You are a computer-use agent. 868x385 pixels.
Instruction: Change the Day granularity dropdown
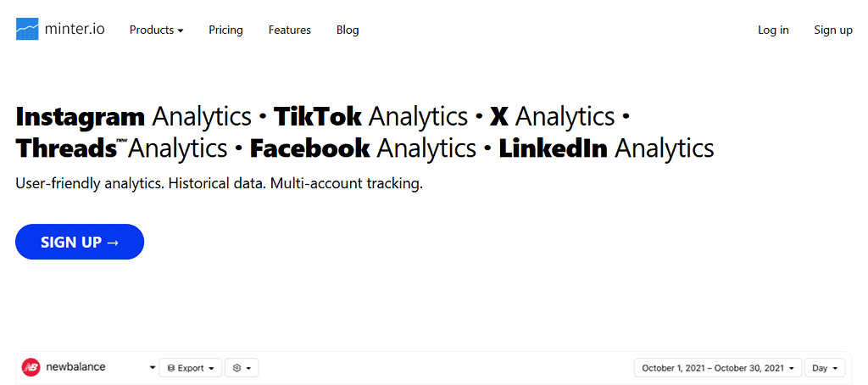click(825, 368)
